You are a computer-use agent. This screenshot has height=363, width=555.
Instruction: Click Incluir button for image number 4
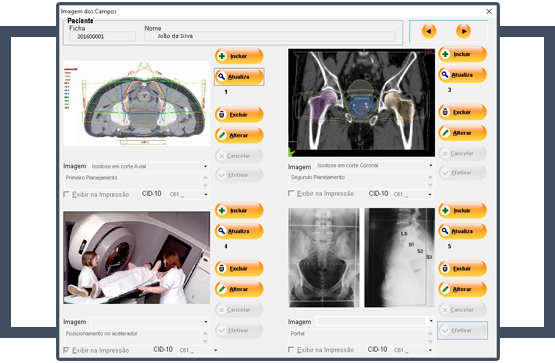tap(239, 211)
